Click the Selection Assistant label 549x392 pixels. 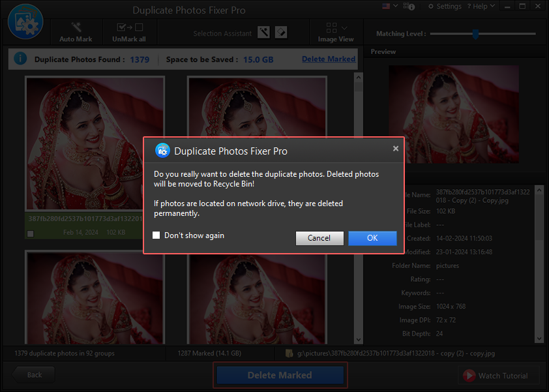(x=222, y=34)
